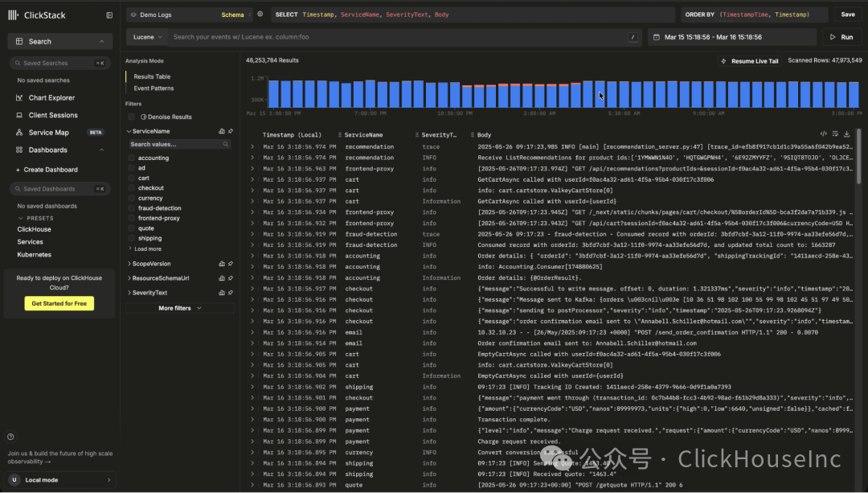Image resolution: width=868 pixels, height=493 pixels.
Task: Show the SeverityText filter distribution chart icon
Action: coord(222,293)
